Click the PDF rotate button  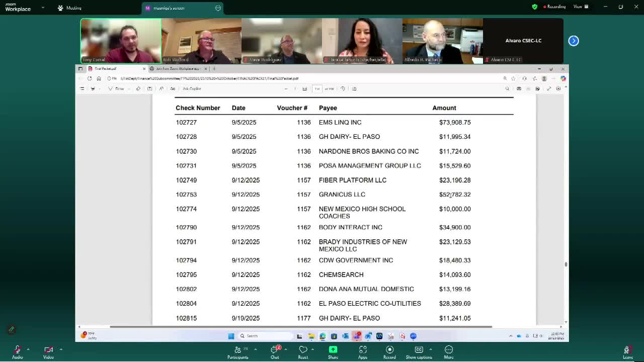(343, 88)
